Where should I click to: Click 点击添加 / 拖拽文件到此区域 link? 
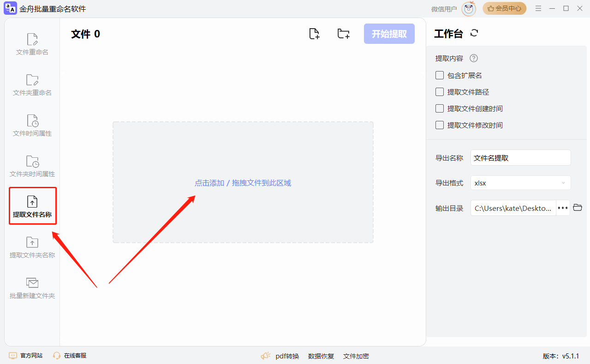coord(243,183)
